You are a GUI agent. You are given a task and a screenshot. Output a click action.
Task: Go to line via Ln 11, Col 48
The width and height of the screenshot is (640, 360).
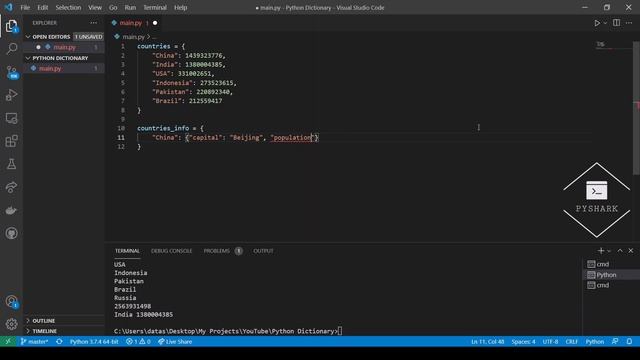(487, 342)
